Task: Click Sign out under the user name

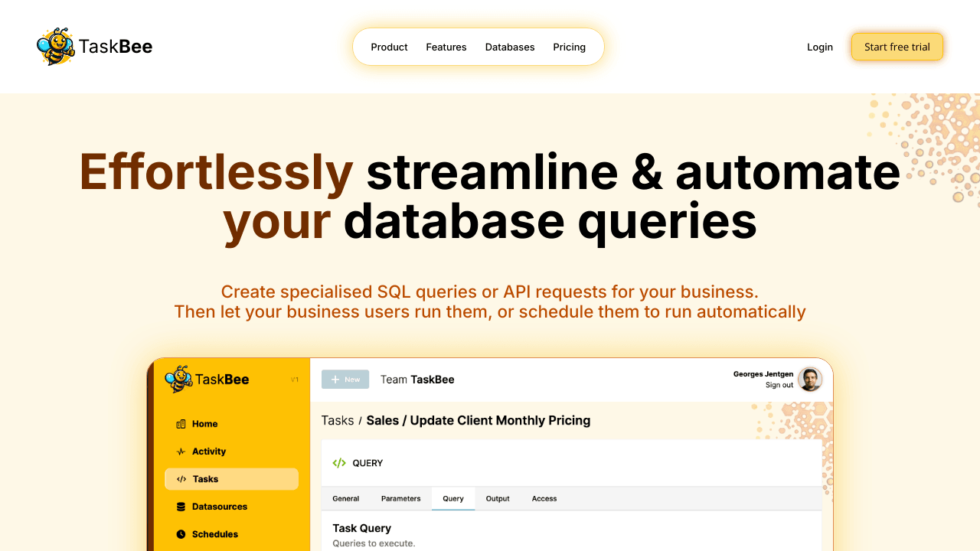Action: (x=779, y=385)
